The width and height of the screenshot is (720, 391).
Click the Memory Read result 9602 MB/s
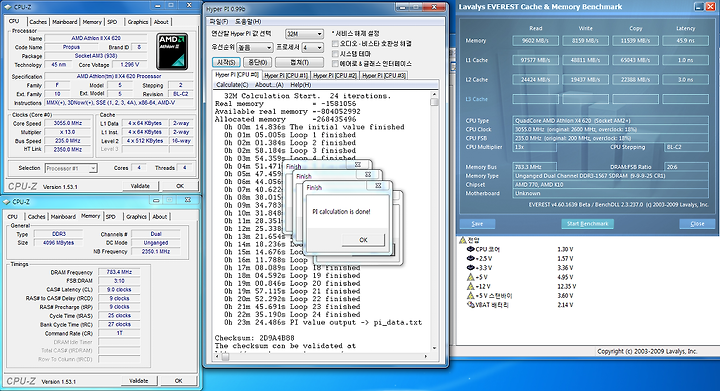(x=535, y=40)
